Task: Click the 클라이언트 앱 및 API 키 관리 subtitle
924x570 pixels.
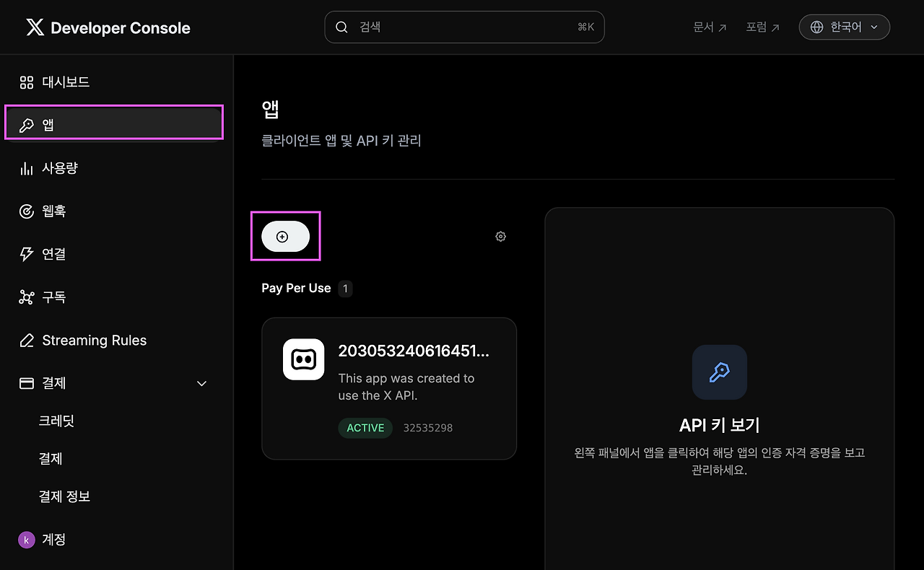Action: click(x=341, y=141)
